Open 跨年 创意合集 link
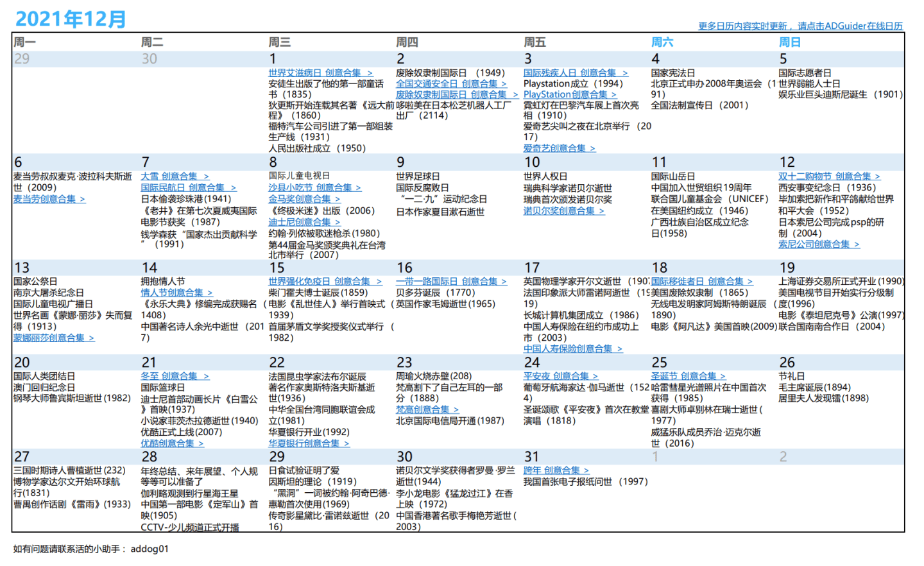Screen dimensions: 924x566 point(556,470)
